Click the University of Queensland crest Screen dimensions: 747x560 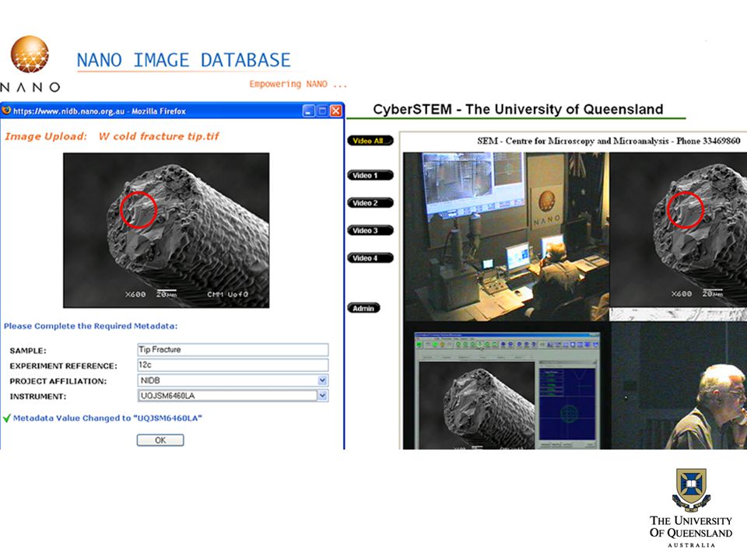click(x=691, y=490)
